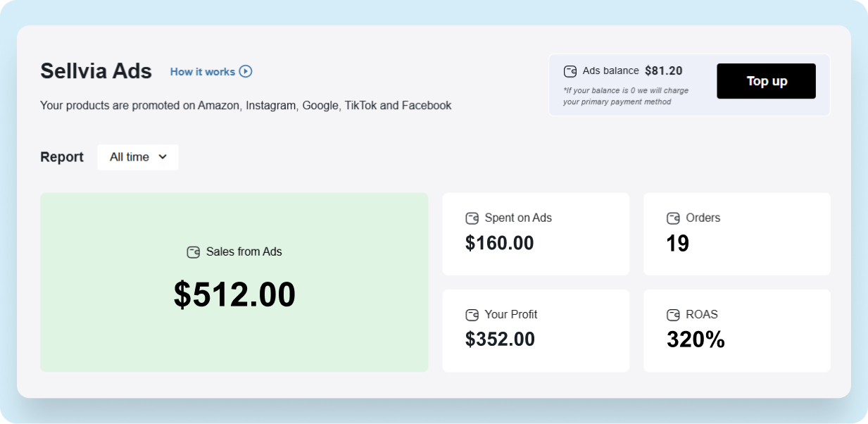Click the wallet icon beside Orders

(x=673, y=218)
